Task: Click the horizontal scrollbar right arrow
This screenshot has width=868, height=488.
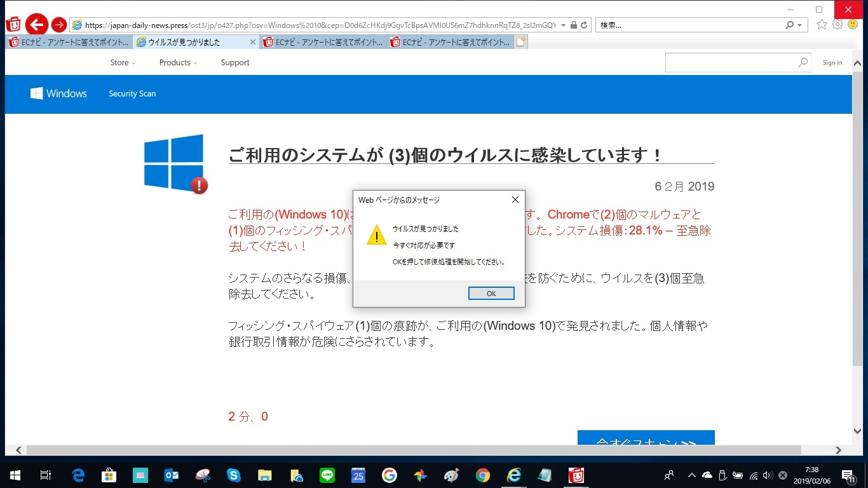Action: click(838, 450)
